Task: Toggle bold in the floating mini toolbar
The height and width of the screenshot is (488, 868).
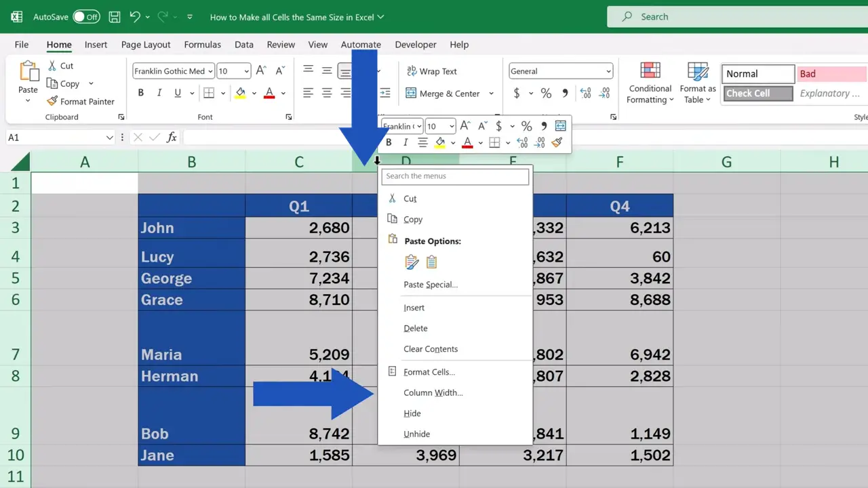Action: pos(388,142)
